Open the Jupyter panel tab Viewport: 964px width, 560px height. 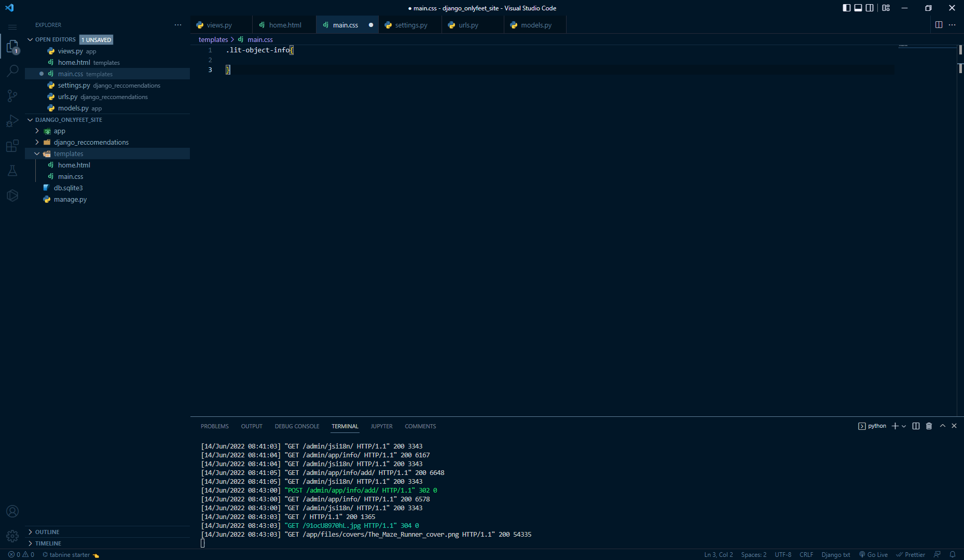click(382, 426)
